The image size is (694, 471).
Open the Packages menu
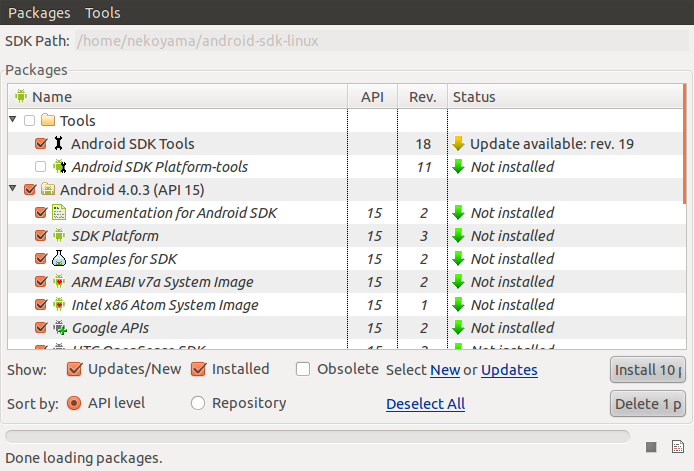click(39, 13)
